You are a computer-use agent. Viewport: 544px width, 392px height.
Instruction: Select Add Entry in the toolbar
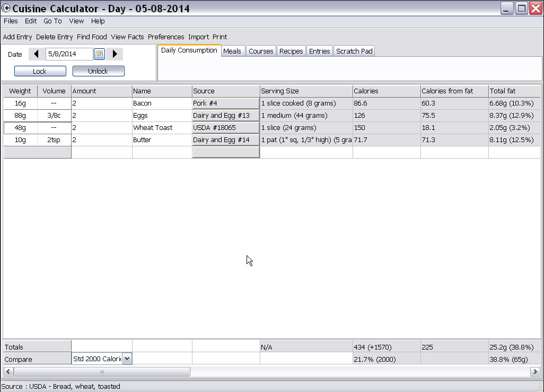(x=17, y=37)
